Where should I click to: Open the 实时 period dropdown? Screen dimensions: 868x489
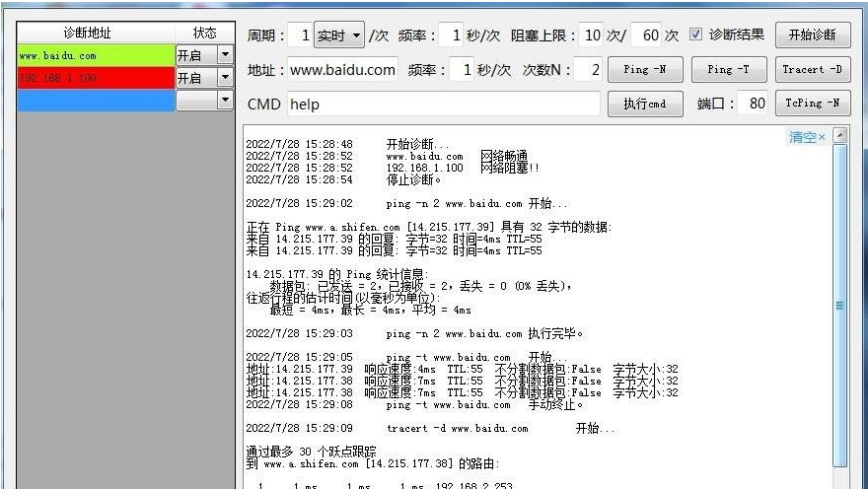339,35
